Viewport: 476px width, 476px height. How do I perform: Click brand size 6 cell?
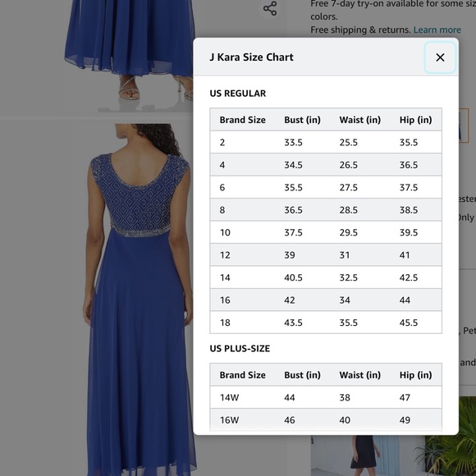click(x=222, y=187)
